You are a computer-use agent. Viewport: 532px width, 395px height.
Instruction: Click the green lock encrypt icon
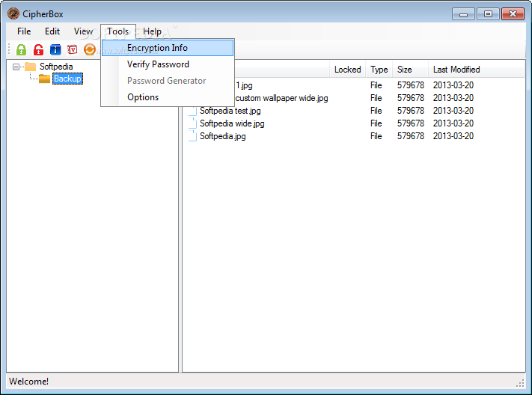point(21,49)
